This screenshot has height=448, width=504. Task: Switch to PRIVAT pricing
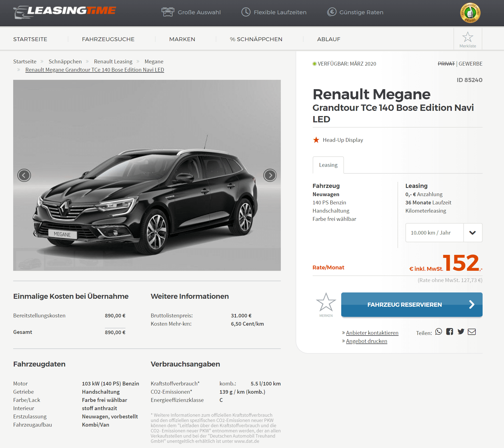[x=446, y=64]
